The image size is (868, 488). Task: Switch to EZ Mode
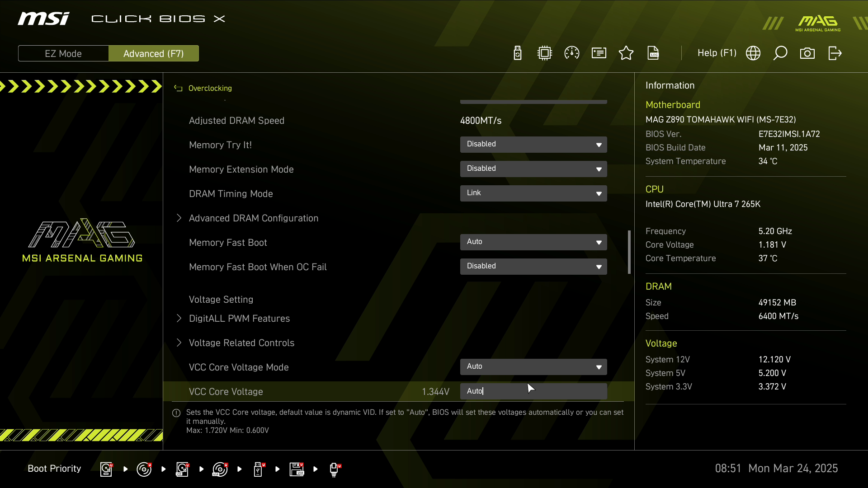point(63,53)
